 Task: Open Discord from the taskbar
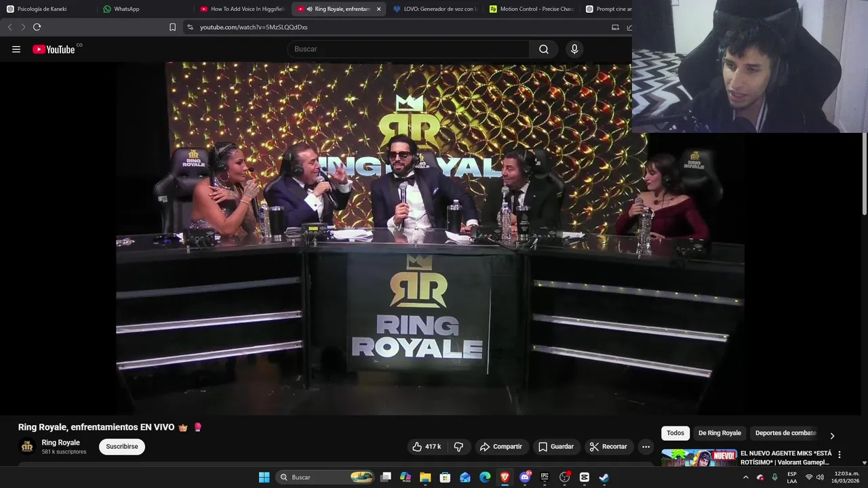[x=525, y=477]
